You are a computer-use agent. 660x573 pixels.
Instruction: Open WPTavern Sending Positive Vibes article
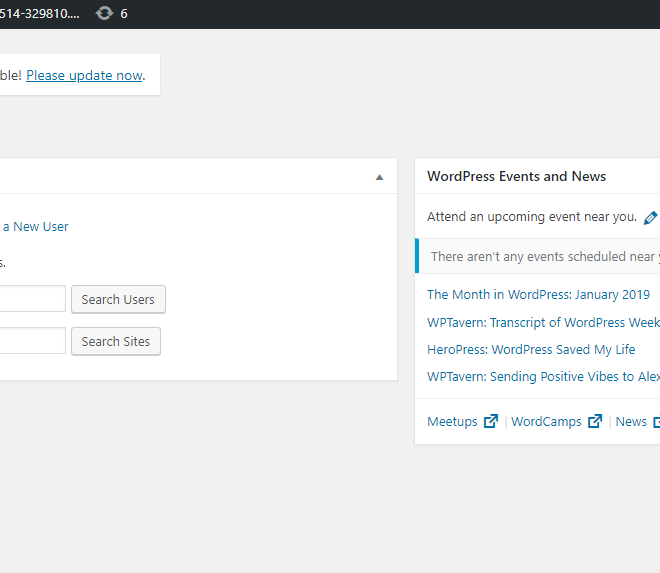pyautogui.click(x=543, y=376)
